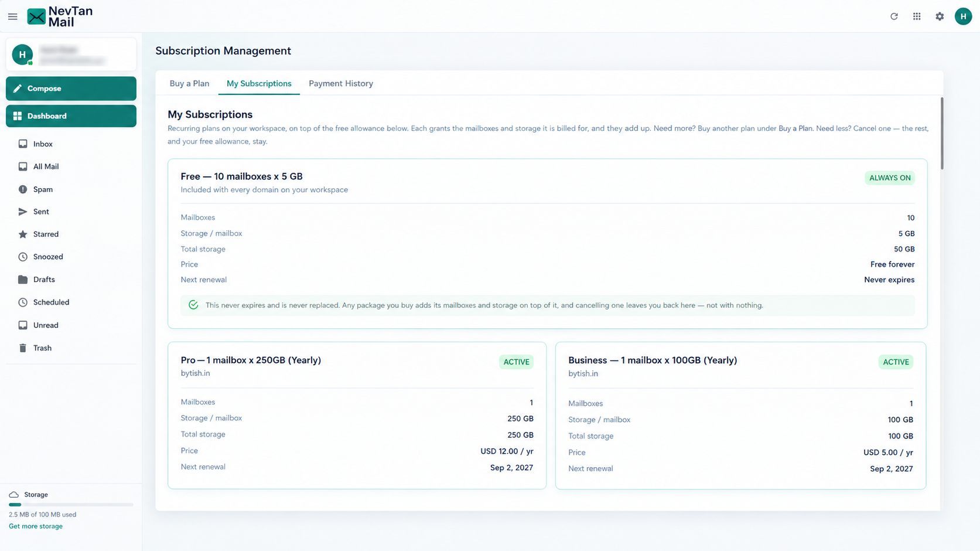980x551 pixels.
Task: Click 'Pro — 1 mailbox x 250GB (Yearly)' title
Action: tap(251, 360)
